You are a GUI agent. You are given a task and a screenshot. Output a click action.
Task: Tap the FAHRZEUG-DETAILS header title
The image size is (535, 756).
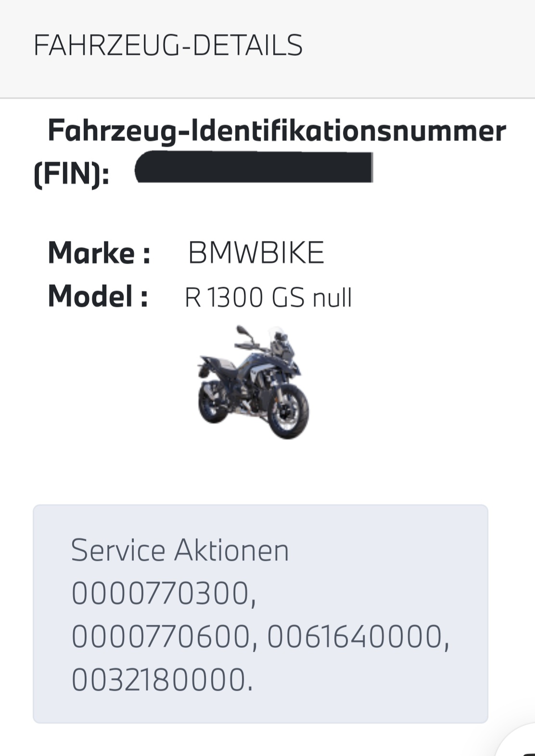click(168, 46)
